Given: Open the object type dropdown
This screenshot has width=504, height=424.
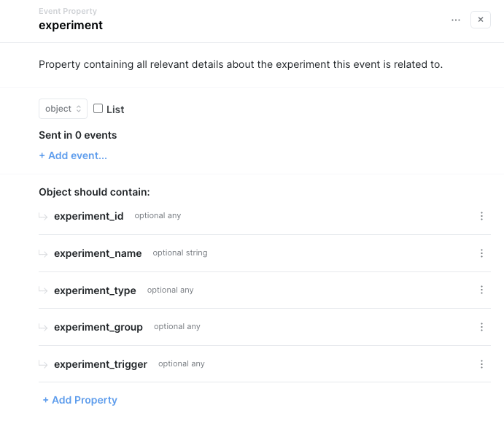Looking at the screenshot, I should 63,109.
